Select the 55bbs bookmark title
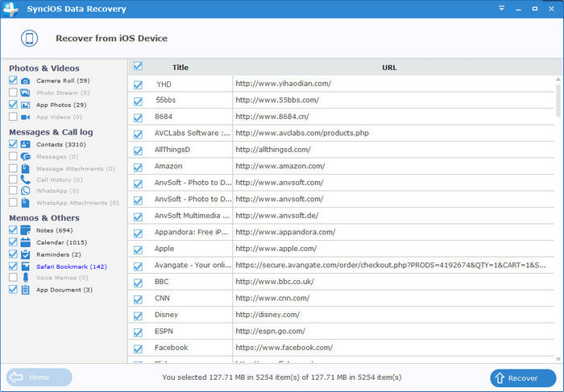This screenshot has height=392, width=564. point(166,101)
